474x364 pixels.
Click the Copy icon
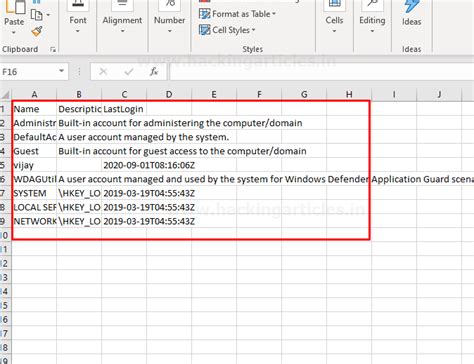pyautogui.click(x=36, y=15)
